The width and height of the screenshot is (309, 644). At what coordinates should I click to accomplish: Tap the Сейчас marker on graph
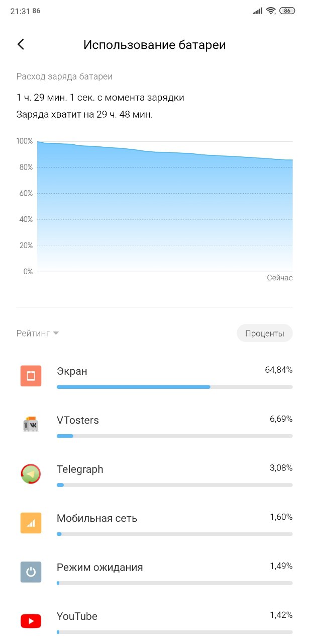click(279, 278)
